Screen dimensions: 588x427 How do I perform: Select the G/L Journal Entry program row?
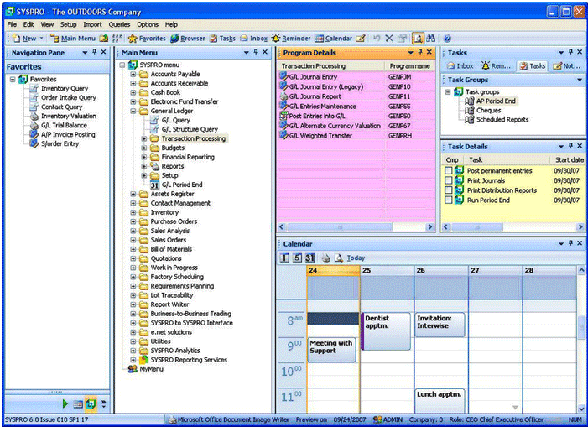click(x=356, y=77)
